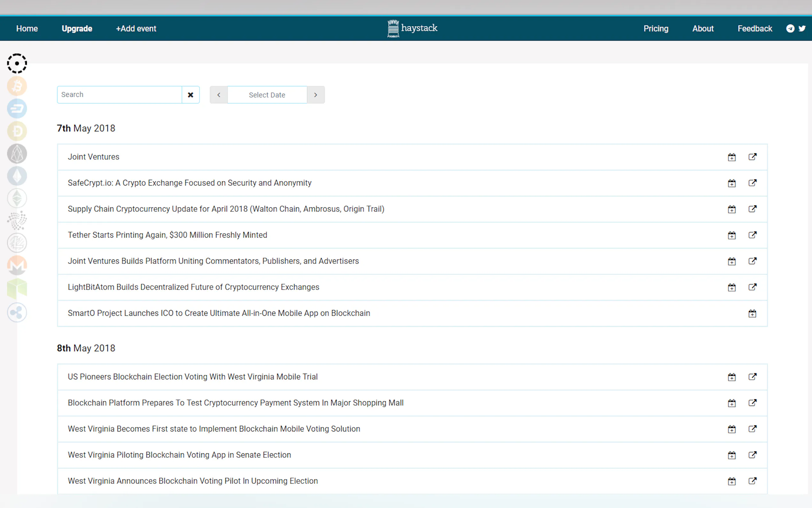Select the Monero filter icon
This screenshot has width=812, height=508.
pyautogui.click(x=17, y=266)
